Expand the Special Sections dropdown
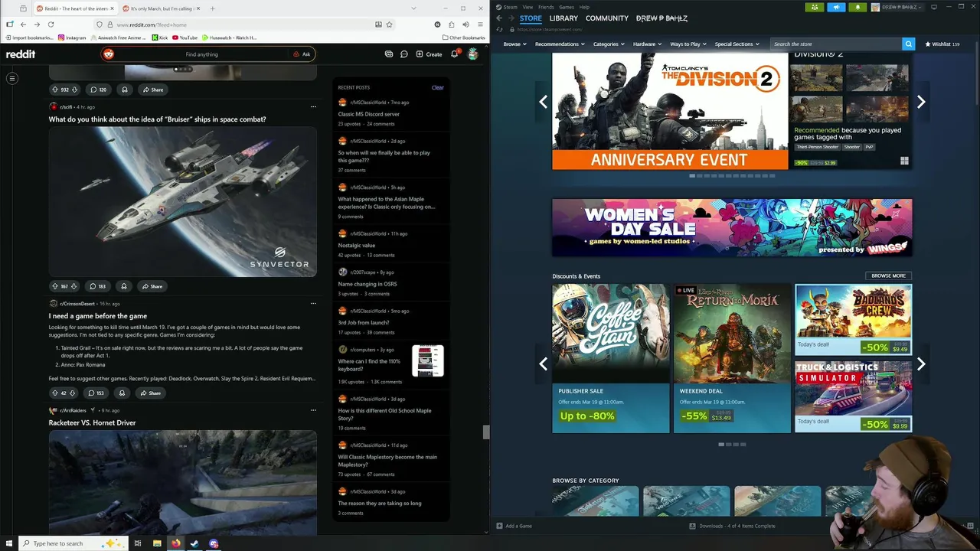The width and height of the screenshot is (980, 551). click(x=737, y=44)
